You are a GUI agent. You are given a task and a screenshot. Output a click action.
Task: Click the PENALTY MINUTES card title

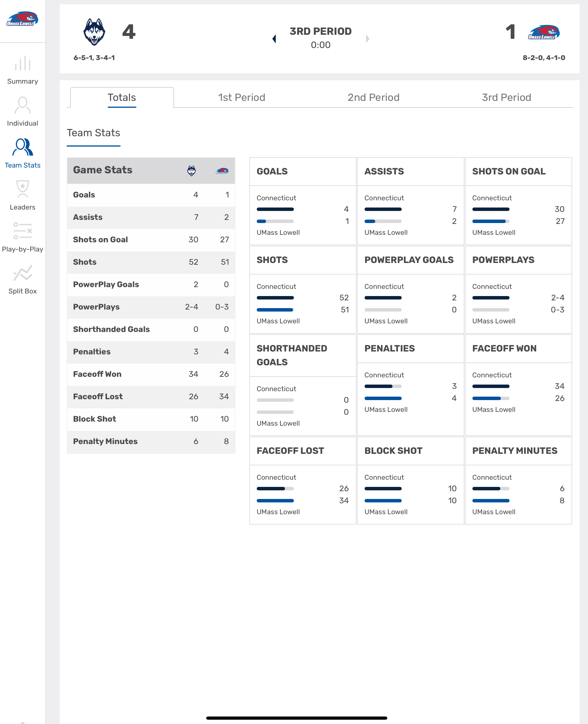[x=514, y=451]
